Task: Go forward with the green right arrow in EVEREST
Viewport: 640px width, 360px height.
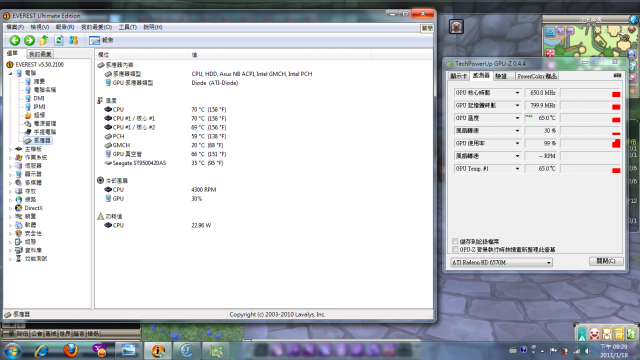Action: coord(29,40)
